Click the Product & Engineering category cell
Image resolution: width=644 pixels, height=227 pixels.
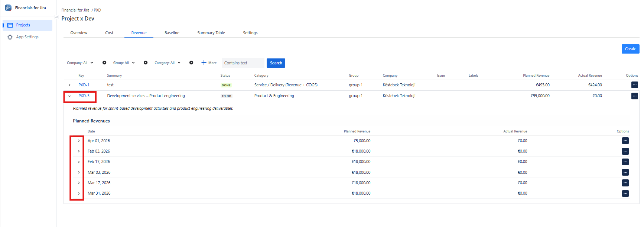274,96
